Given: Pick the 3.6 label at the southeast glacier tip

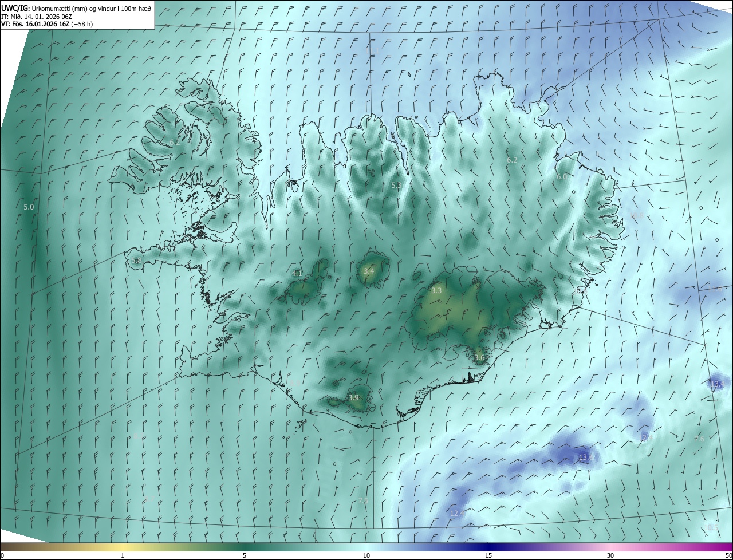Looking at the screenshot, I should click(x=479, y=358).
